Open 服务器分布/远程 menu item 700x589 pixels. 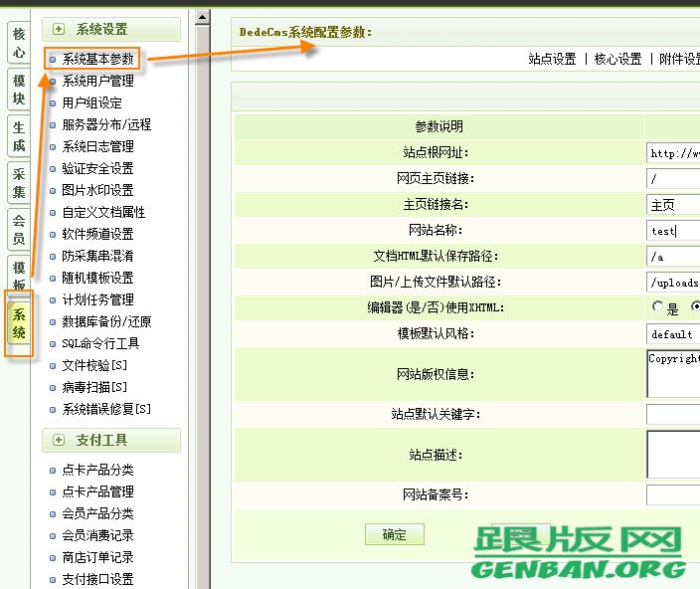106,124
